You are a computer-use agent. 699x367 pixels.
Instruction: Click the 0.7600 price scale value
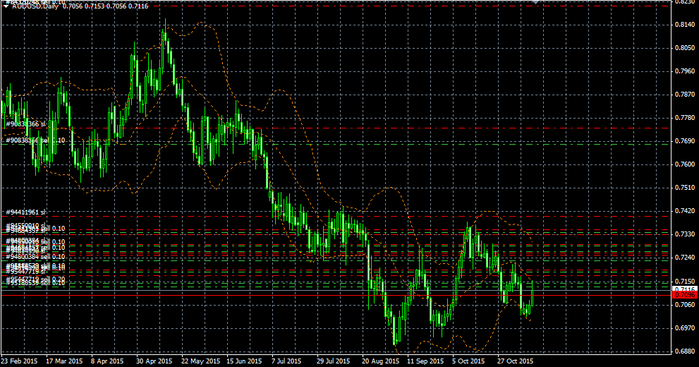pos(685,165)
